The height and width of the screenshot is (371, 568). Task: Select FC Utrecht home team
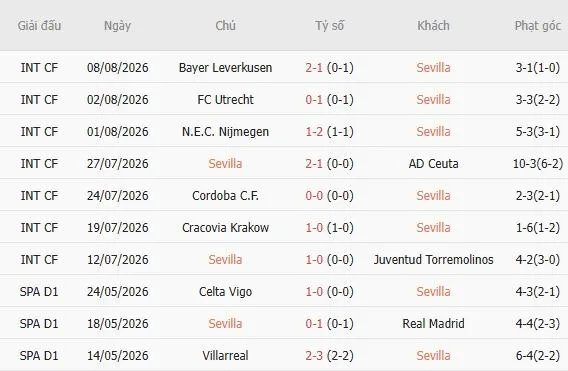tap(225, 100)
